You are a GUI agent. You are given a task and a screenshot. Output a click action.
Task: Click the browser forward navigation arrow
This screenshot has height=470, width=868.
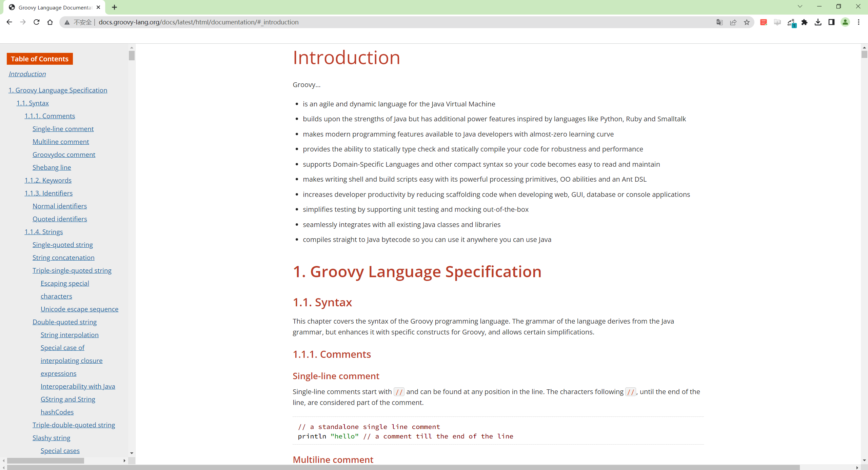[23, 22]
